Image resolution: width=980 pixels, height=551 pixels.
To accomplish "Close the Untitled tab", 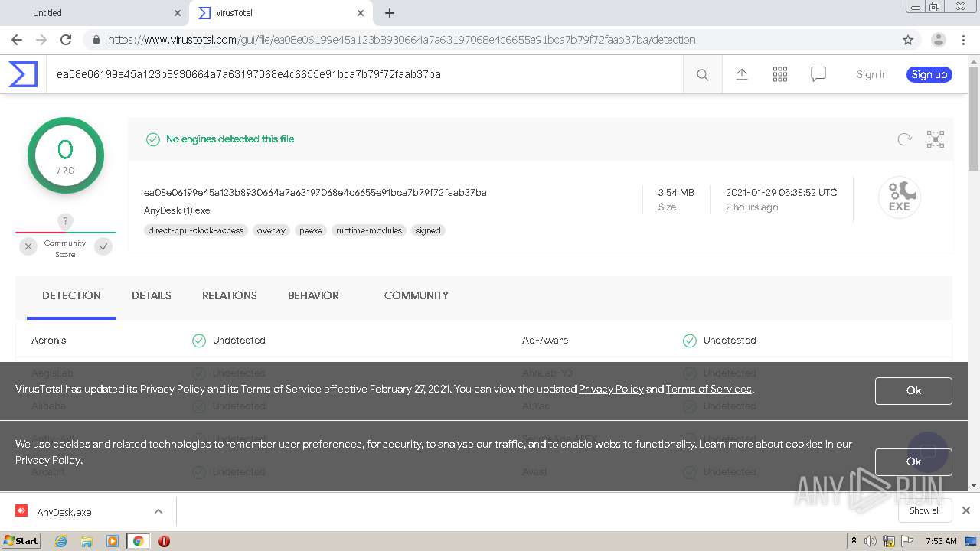I will (x=178, y=13).
